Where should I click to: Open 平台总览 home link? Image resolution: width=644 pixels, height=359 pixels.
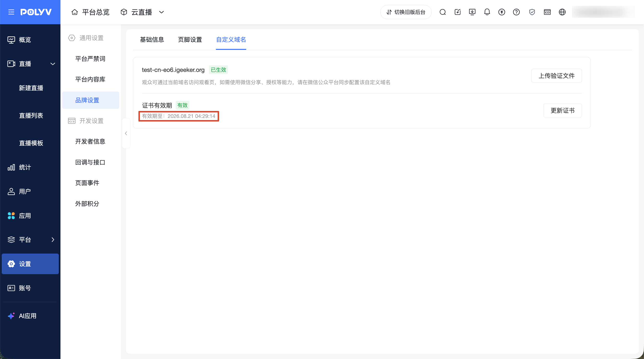[90, 12]
